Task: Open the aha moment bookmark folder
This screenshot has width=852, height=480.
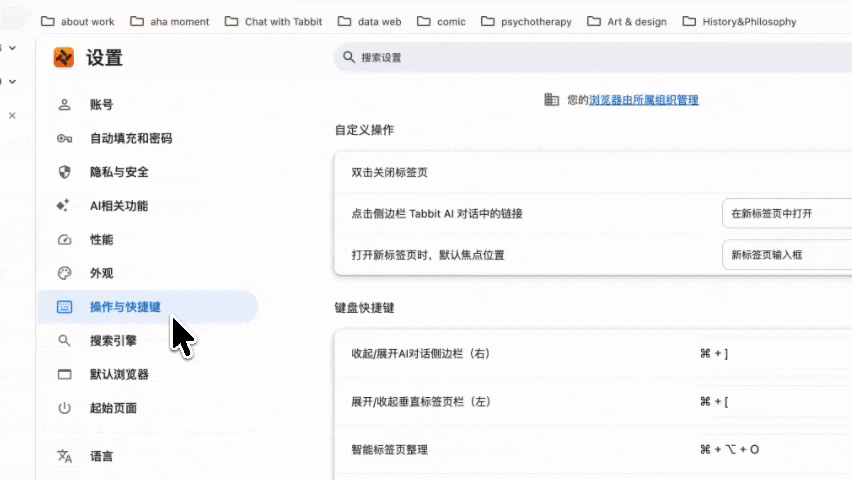Action: click(x=170, y=21)
